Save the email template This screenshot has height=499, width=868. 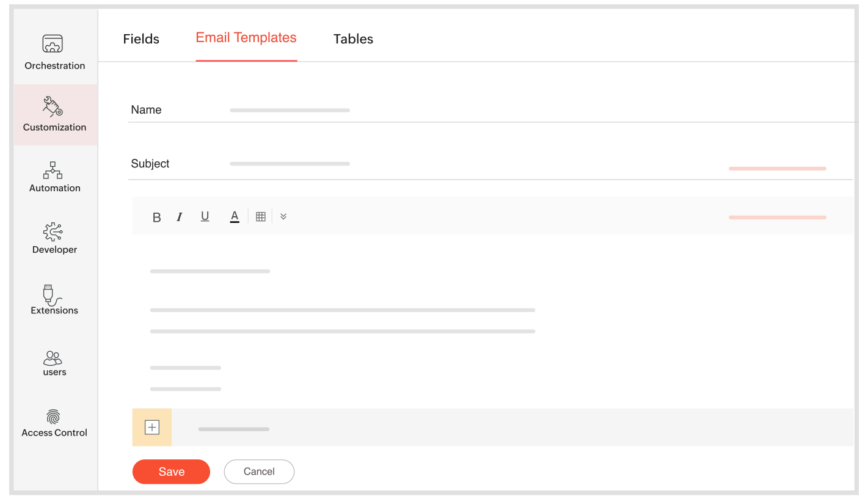pyautogui.click(x=171, y=472)
